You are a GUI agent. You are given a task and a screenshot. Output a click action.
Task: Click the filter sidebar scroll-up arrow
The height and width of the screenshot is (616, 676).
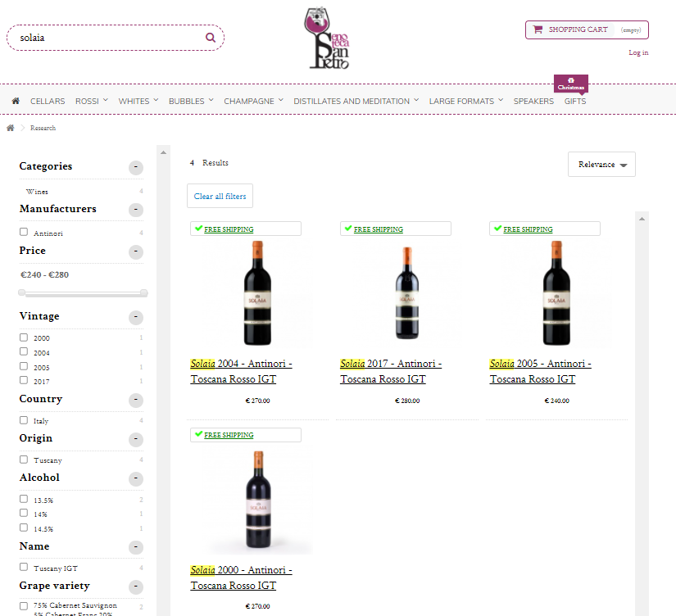tap(163, 152)
